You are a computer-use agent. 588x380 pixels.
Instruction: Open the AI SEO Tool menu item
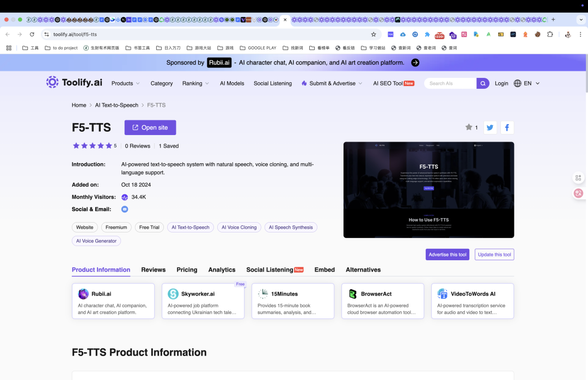point(394,83)
